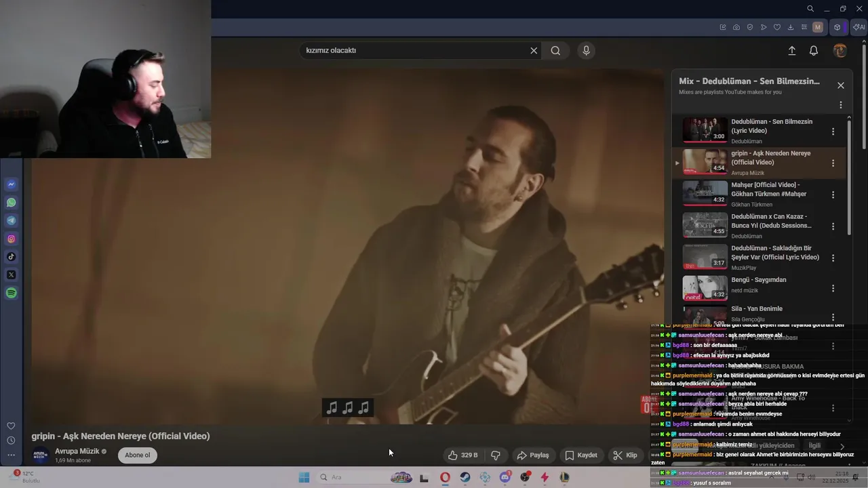Open Messenger in the Opera sidebar

pyautogui.click(x=12, y=184)
